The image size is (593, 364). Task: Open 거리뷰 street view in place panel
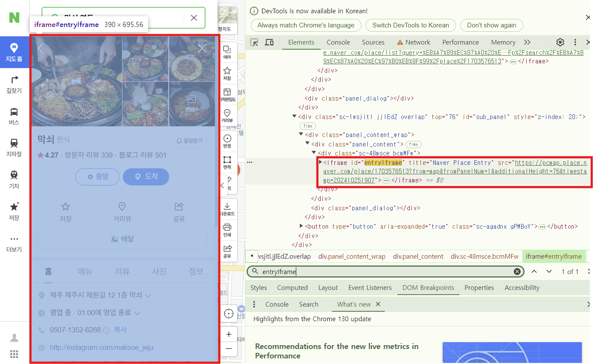(122, 212)
